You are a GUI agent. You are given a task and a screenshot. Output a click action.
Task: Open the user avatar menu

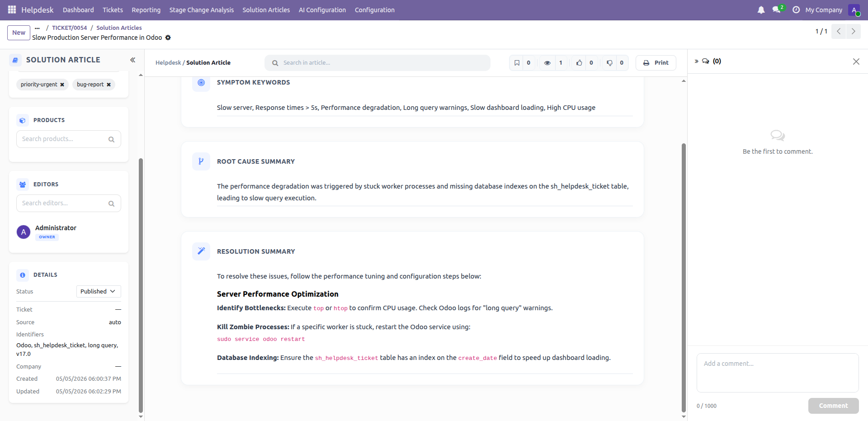[854, 10]
